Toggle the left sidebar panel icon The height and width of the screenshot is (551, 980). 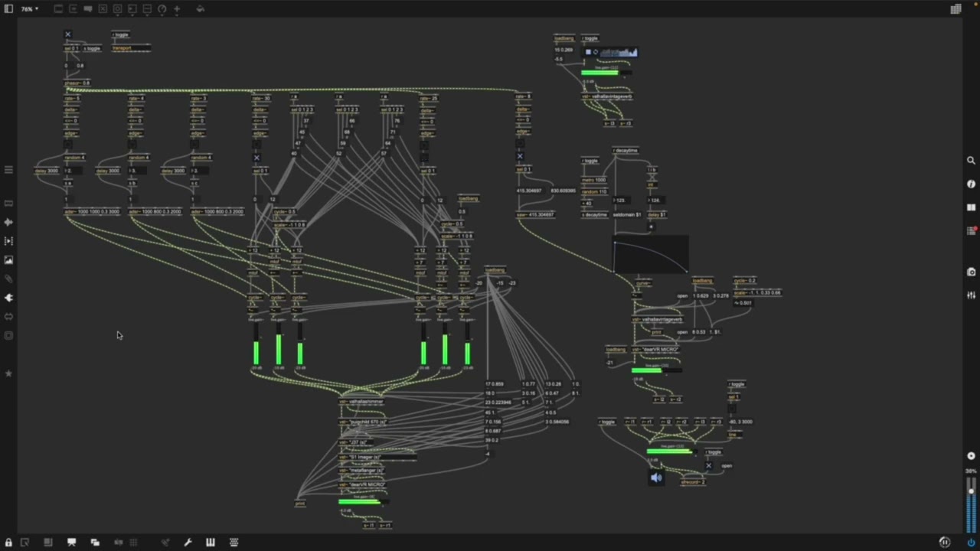[8, 9]
